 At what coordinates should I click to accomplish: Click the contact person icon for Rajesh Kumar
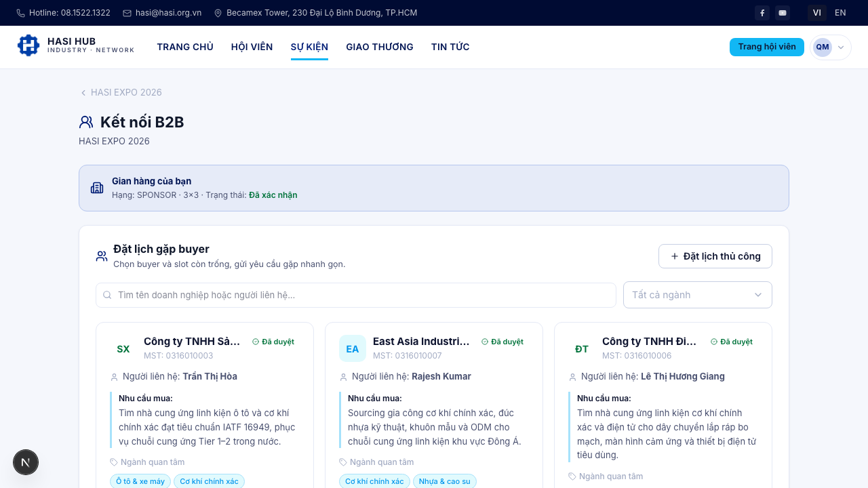[343, 377]
